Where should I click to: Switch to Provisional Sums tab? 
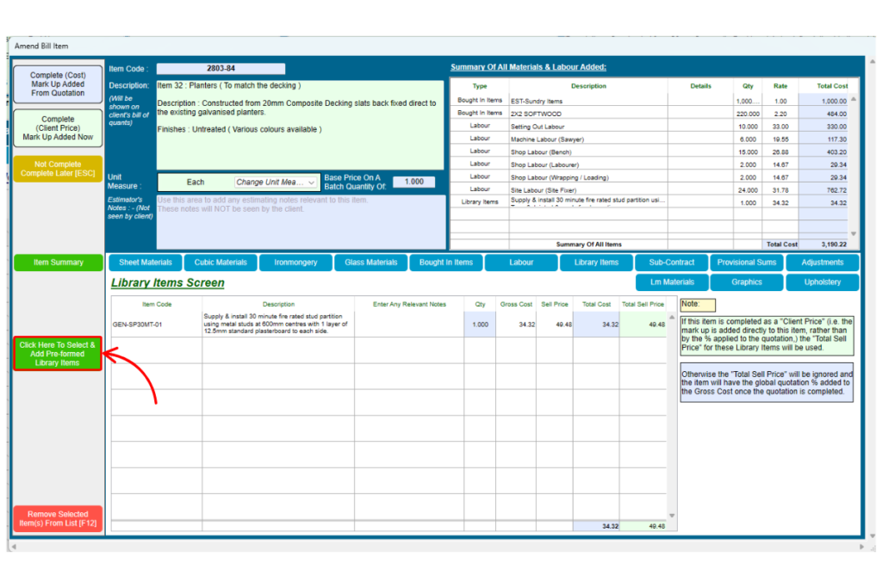pos(747,263)
